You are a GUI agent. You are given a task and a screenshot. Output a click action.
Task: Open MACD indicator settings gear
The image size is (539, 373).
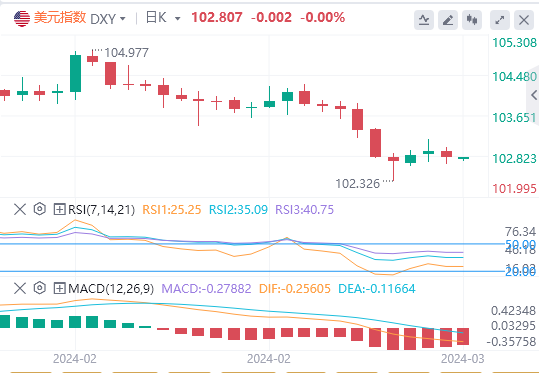40,288
